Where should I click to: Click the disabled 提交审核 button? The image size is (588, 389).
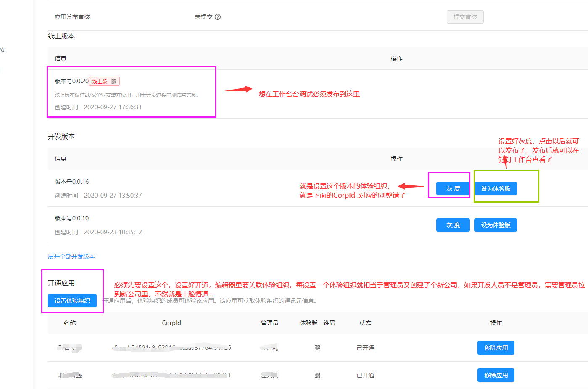465,17
